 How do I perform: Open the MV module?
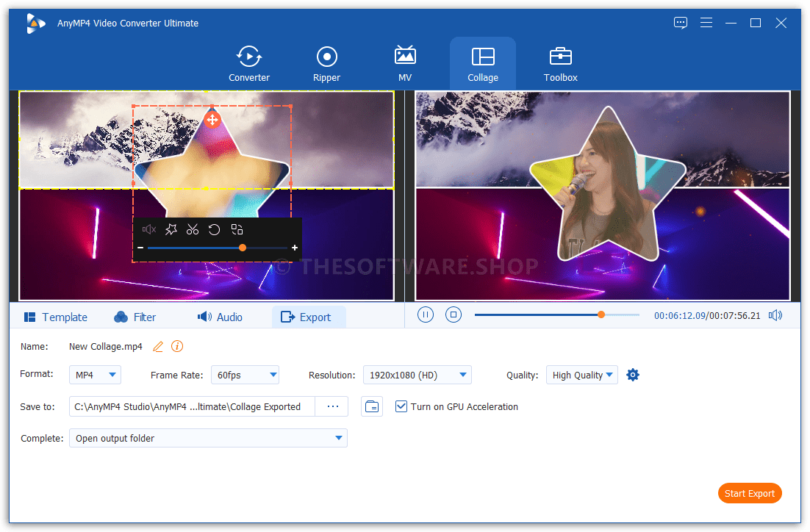[405, 64]
